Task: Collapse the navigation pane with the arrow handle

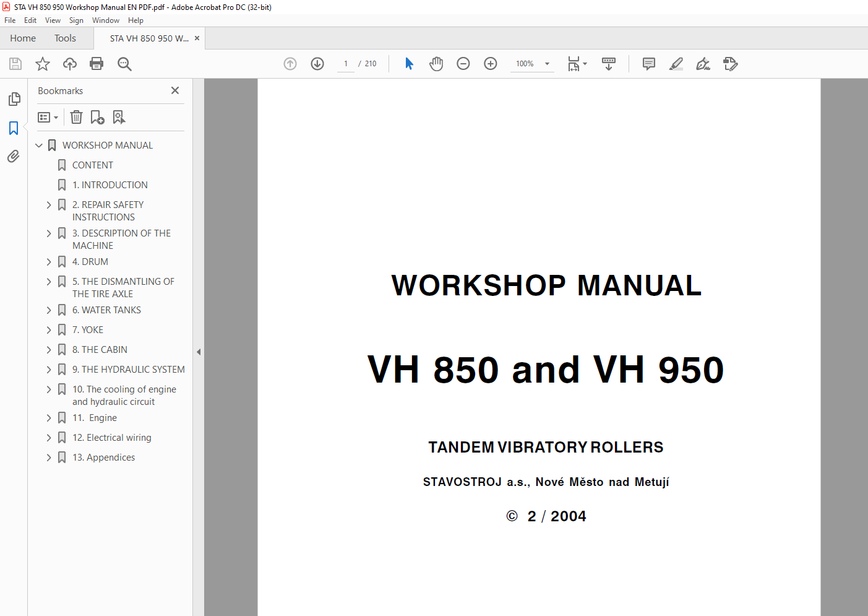Action: coord(199,352)
